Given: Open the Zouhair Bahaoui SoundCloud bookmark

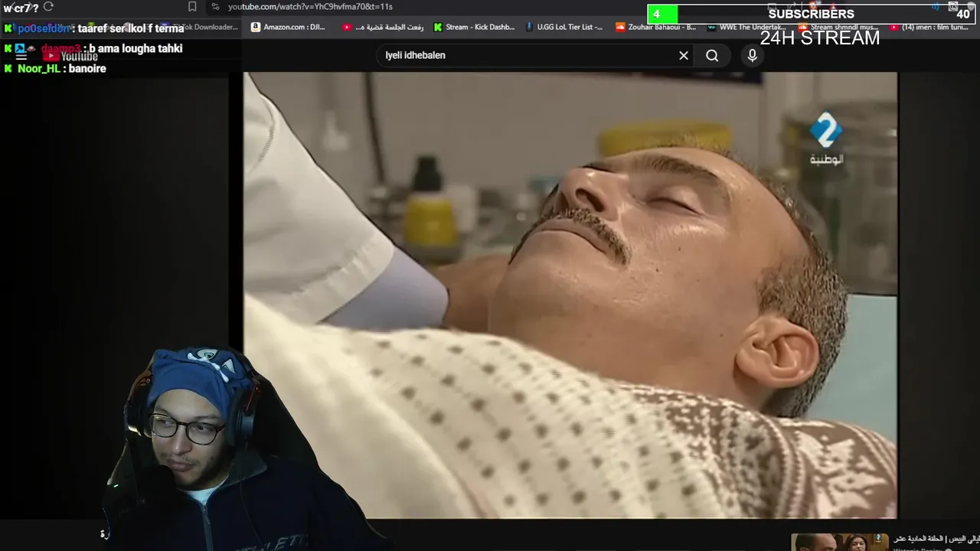Looking at the screenshot, I should [656, 27].
